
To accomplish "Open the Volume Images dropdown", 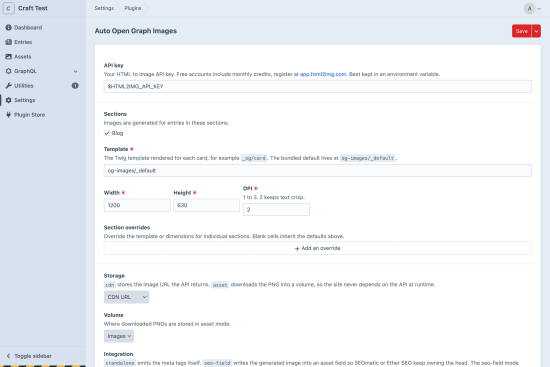I will point(119,336).
